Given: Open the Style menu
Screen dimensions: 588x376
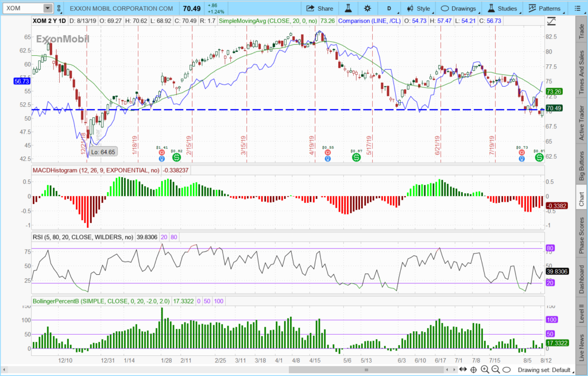Looking at the screenshot, I should click(417, 8).
